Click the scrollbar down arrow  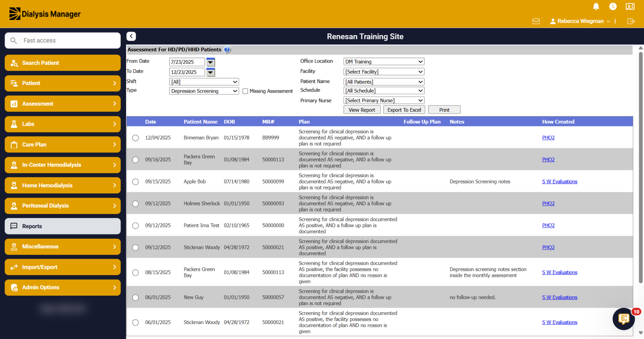click(641, 333)
